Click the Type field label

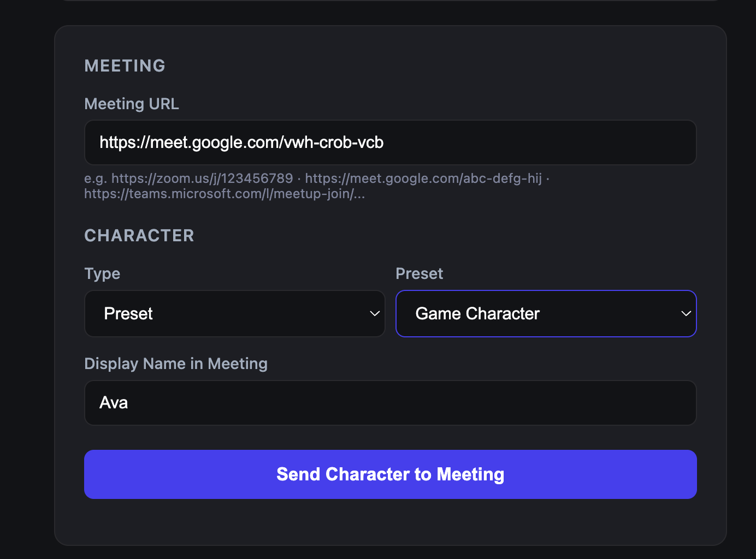point(102,273)
